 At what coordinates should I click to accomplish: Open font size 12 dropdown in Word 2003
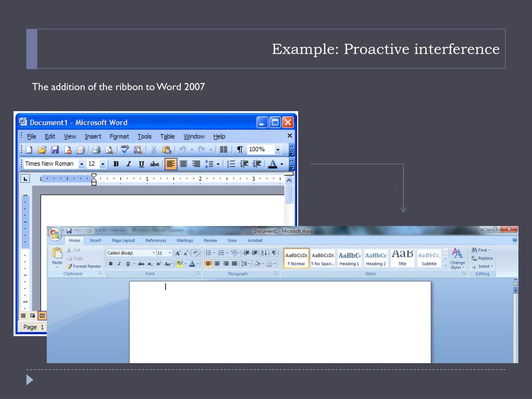(102, 164)
